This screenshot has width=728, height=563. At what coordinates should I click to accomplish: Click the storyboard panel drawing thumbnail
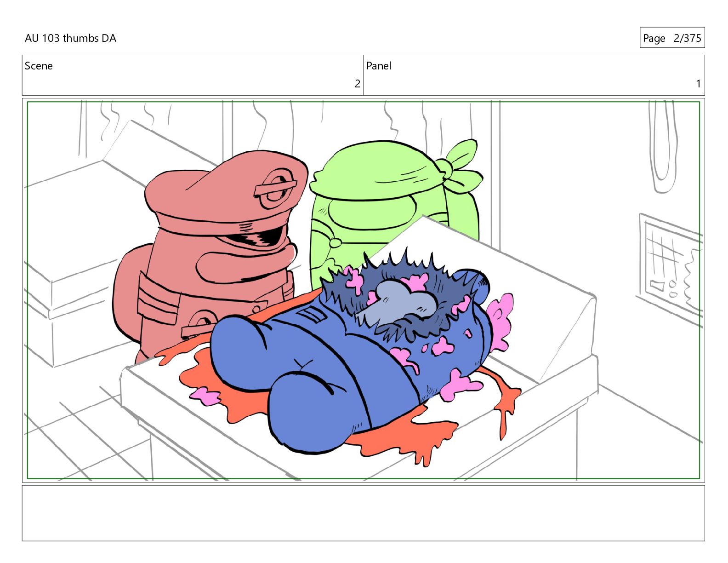(x=363, y=290)
